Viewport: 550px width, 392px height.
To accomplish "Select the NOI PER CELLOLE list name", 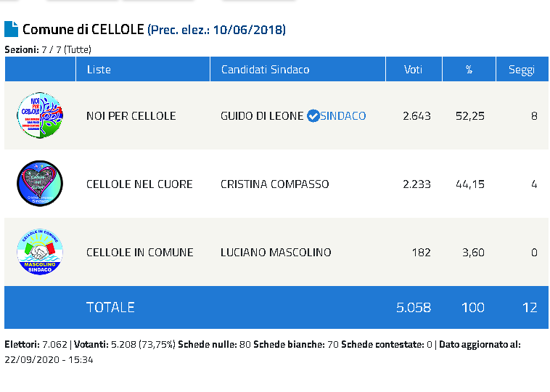I will [x=131, y=115].
